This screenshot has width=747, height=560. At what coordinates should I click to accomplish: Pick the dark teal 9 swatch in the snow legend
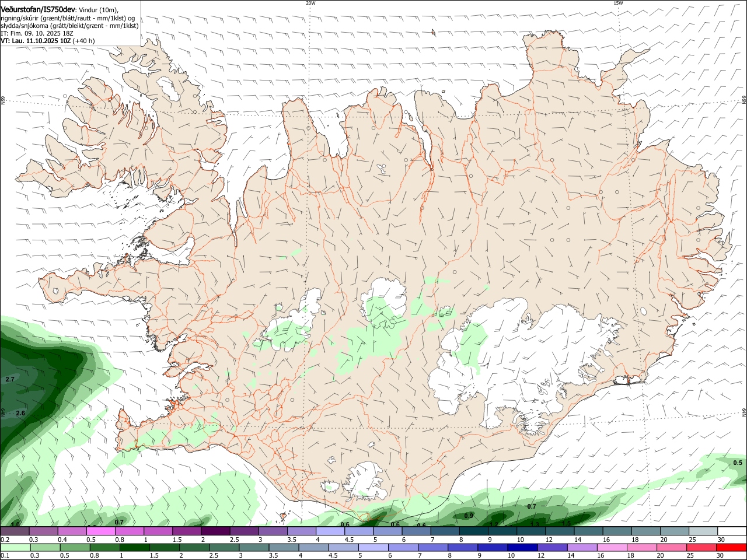click(x=502, y=531)
